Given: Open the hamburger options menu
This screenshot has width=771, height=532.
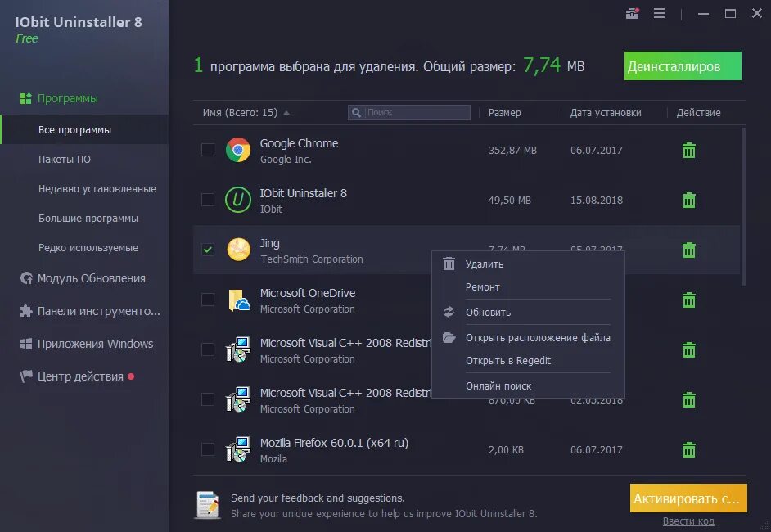Looking at the screenshot, I should tap(660, 14).
